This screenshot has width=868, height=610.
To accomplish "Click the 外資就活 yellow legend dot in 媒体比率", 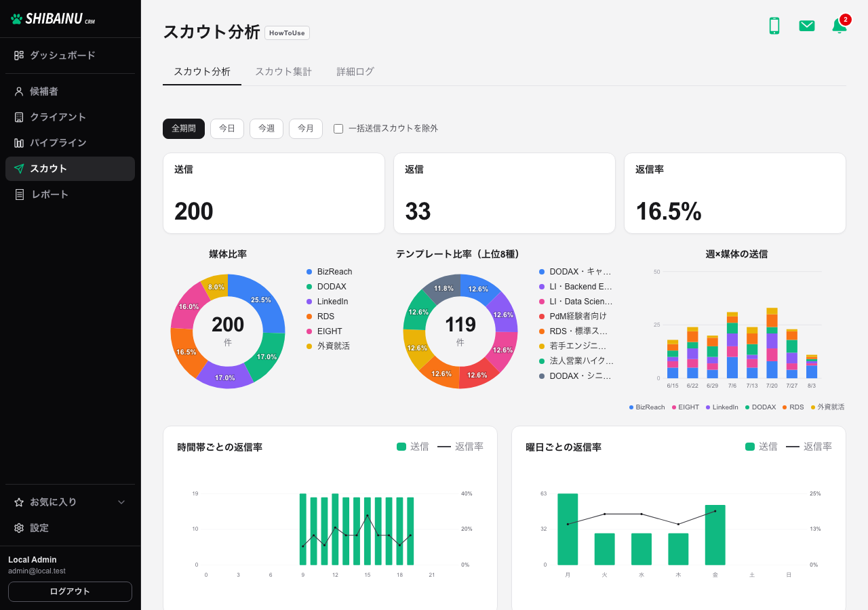I will (x=309, y=346).
